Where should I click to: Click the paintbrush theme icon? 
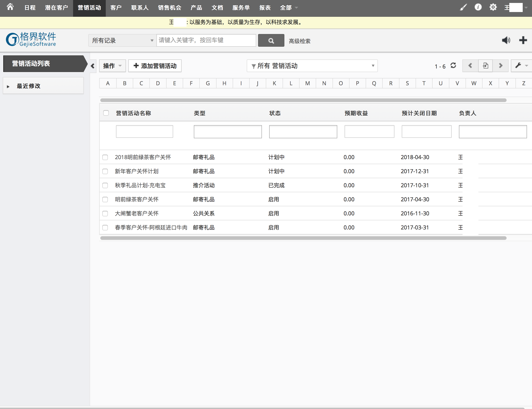click(463, 7)
